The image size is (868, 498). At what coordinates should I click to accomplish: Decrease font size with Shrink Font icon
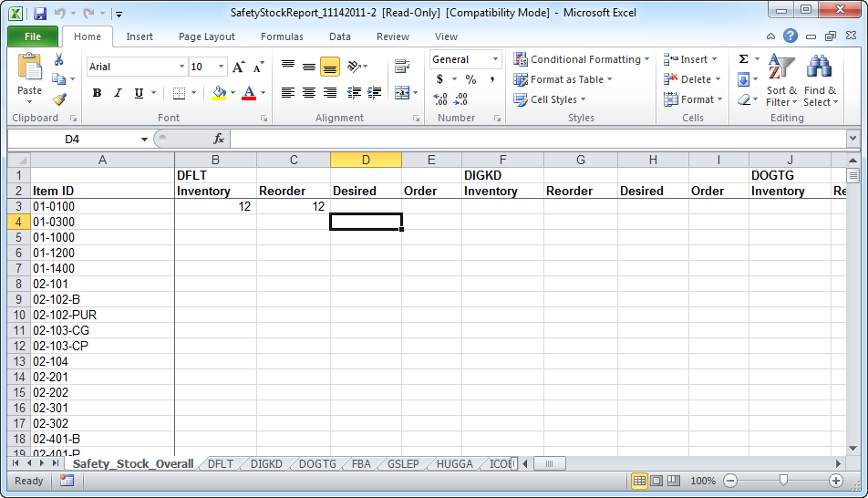259,67
